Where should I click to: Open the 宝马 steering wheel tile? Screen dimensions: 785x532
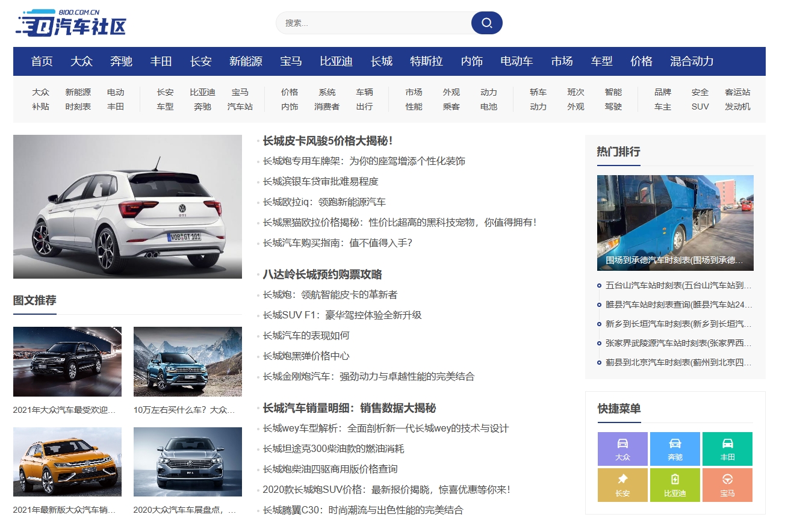(x=727, y=485)
